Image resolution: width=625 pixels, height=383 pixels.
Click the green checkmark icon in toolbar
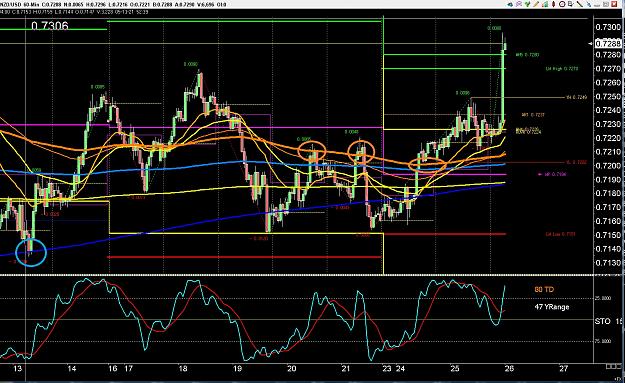click(x=527, y=4)
